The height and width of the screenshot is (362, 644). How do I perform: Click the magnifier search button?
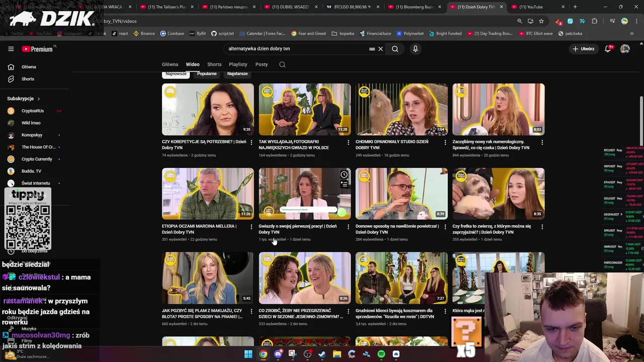pos(395,49)
